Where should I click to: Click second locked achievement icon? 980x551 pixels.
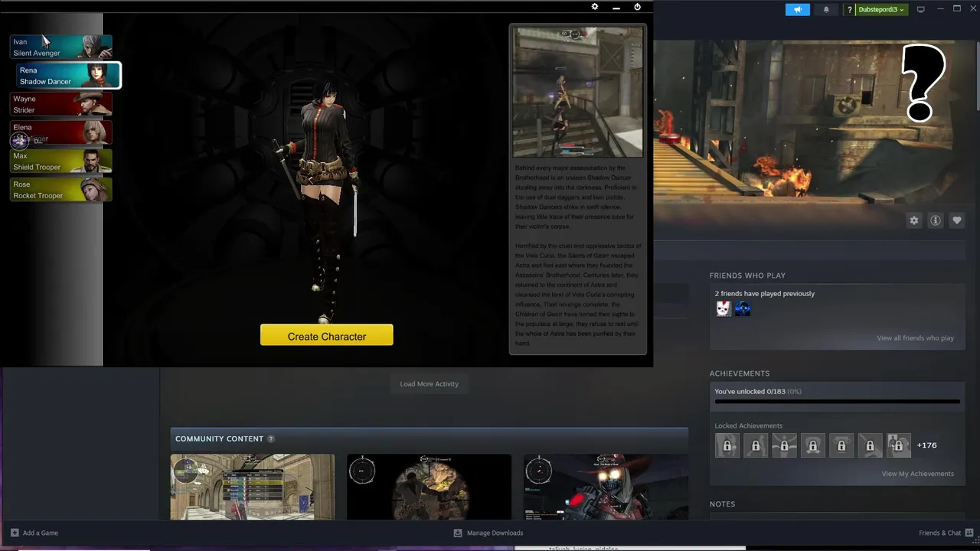[756, 445]
